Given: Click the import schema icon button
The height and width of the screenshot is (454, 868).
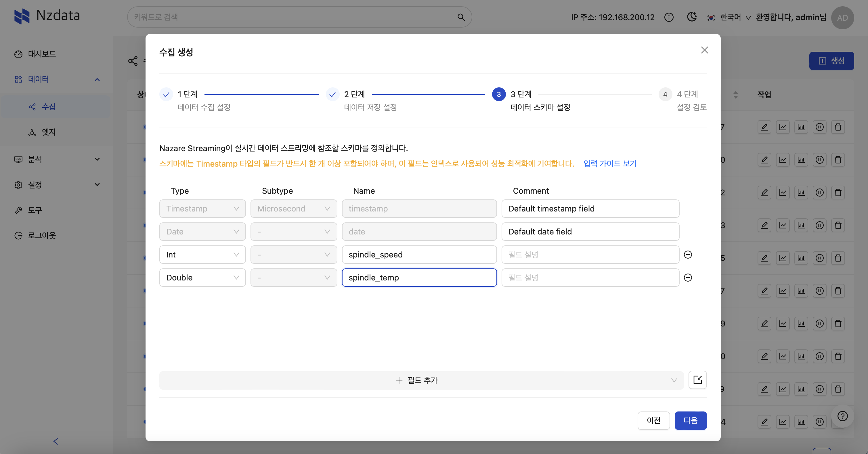Looking at the screenshot, I should click(697, 380).
